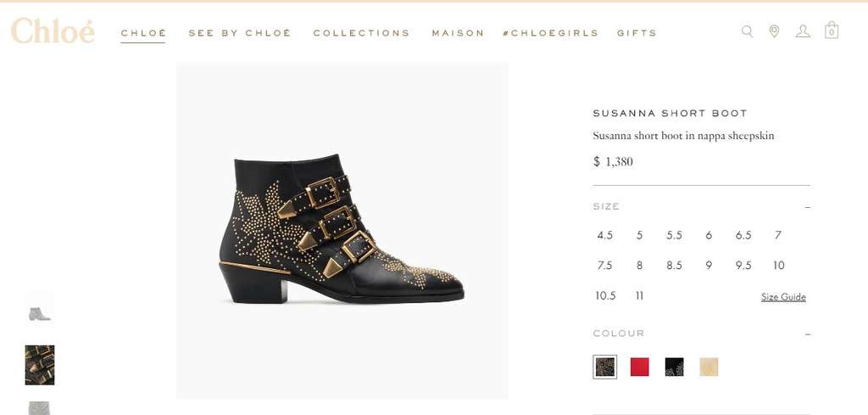
Task: Open the Size Guide link
Action: pyautogui.click(x=783, y=297)
